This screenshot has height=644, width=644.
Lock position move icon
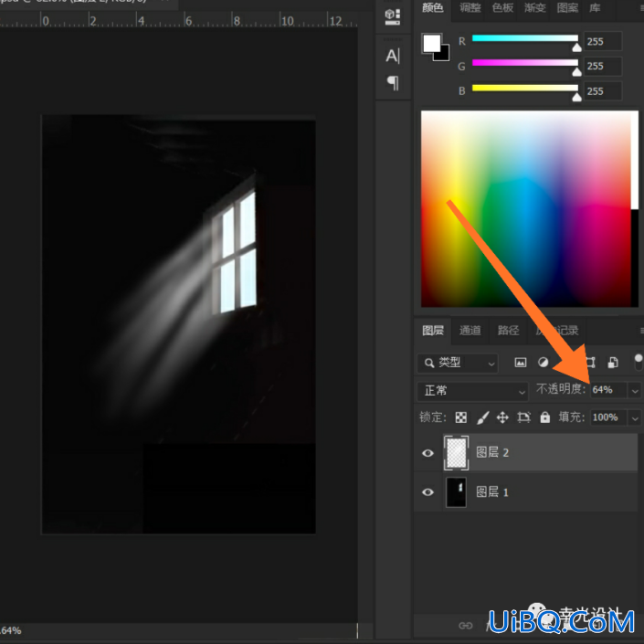click(x=502, y=417)
